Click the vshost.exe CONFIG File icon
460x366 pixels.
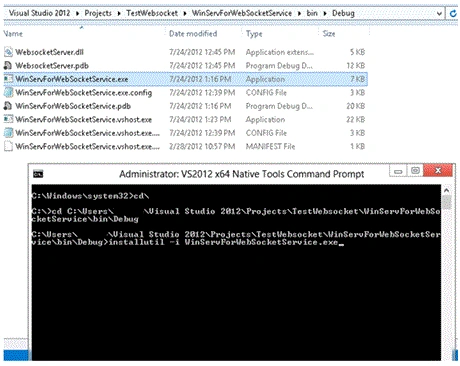(8, 133)
